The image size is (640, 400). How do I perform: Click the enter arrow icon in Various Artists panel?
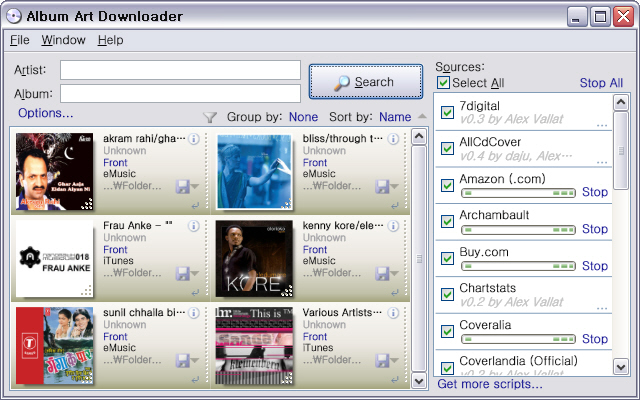tap(394, 380)
